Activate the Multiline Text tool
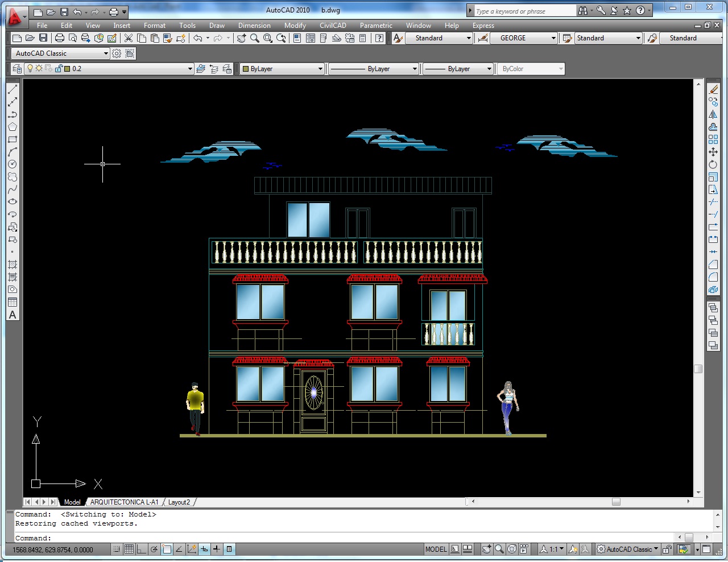Screen dimensions: 728x562 13,315
